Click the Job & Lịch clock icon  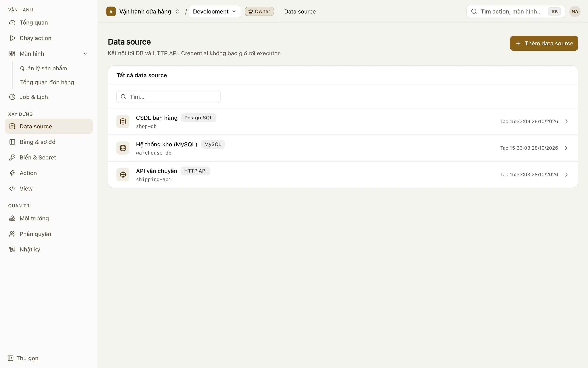click(12, 97)
